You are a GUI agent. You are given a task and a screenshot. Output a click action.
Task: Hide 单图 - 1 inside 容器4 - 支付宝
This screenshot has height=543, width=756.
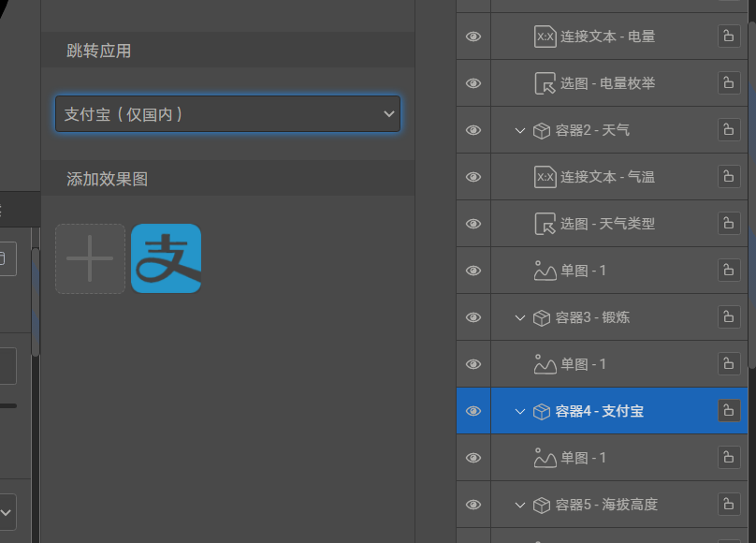(473, 458)
